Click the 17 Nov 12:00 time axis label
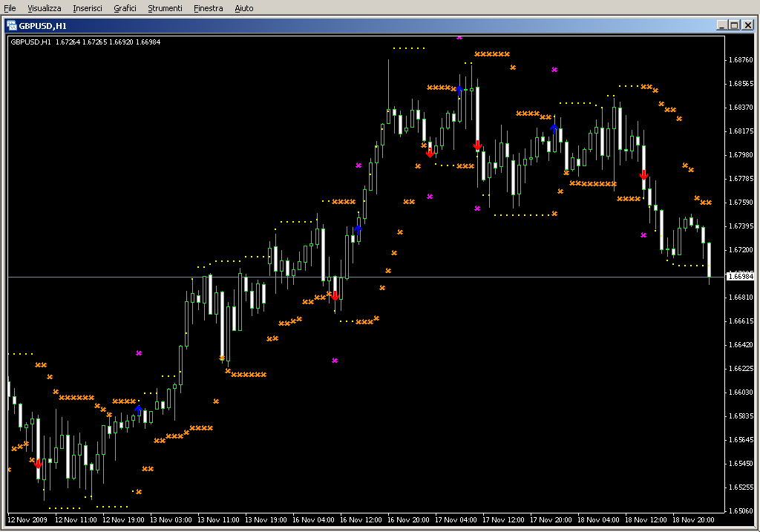The image size is (760, 532). tap(503, 520)
